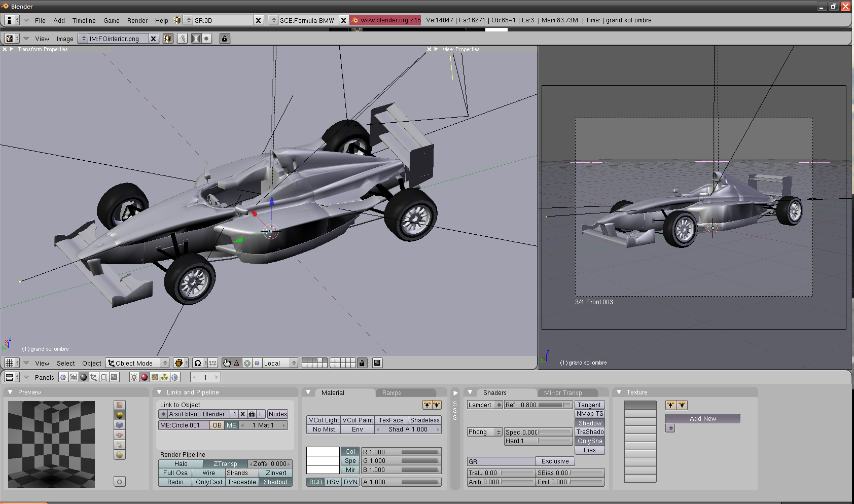Open the SR:3D screen selector arrows
Screen dimensions: 854x504
(x=188, y=20)
